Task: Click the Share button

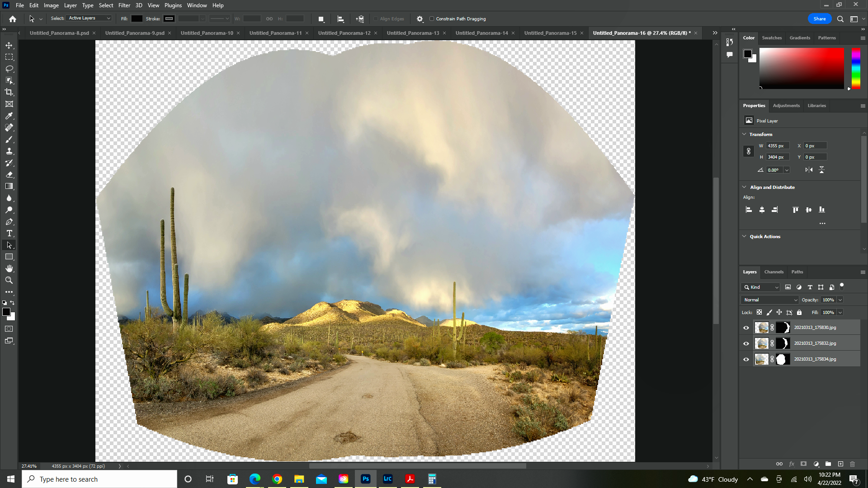Action: click(819, 19)
